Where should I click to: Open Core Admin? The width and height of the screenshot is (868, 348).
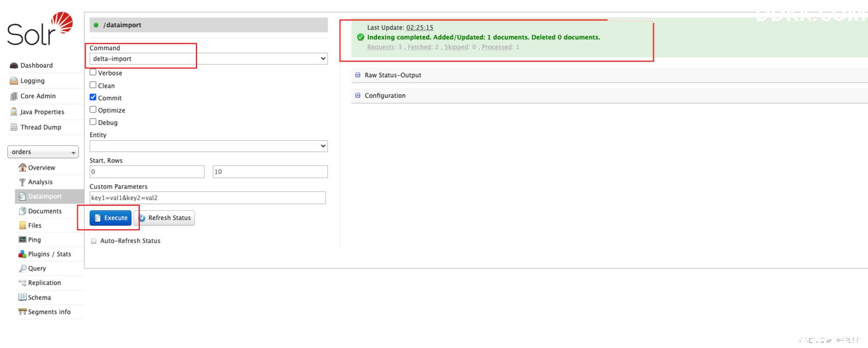(x=38, y=96)
